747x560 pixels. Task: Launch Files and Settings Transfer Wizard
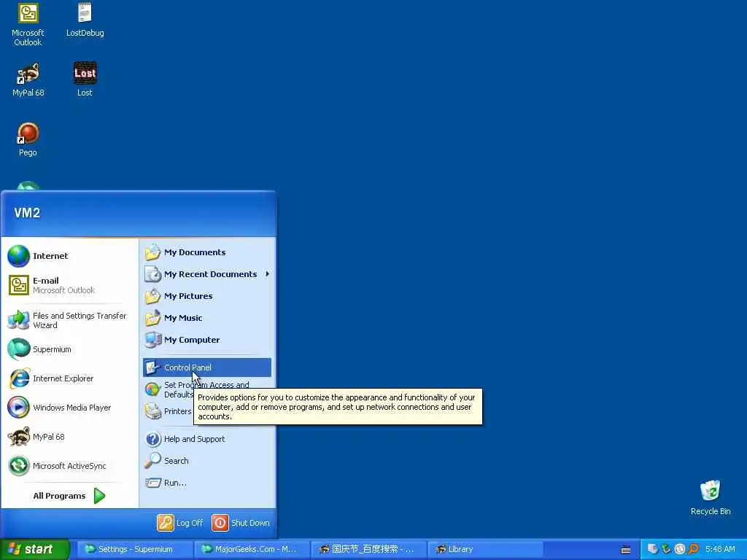pos(69,321)
